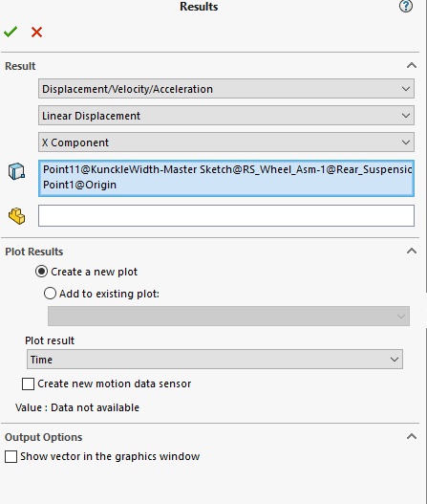Collapse the Plot Results section

[x=412, y=251]
